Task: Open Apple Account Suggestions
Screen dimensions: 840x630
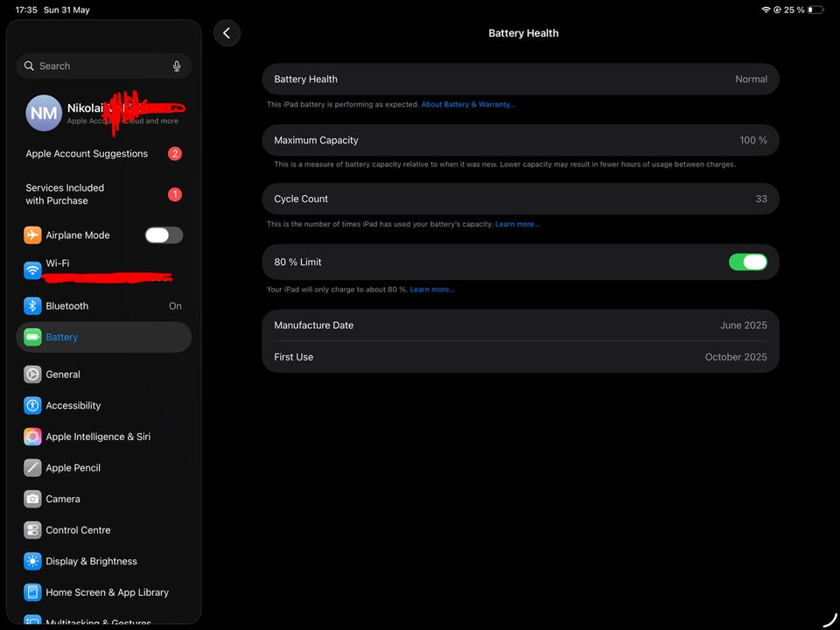Action: (x=104, y=154)
